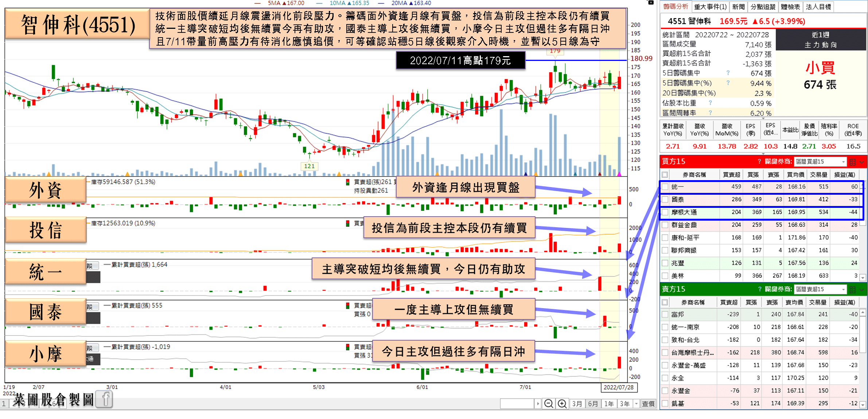Screen dimensions: 868x419
Task: Select 聯邦商銀 row in buyers list
Action: [x=760, y=250]
